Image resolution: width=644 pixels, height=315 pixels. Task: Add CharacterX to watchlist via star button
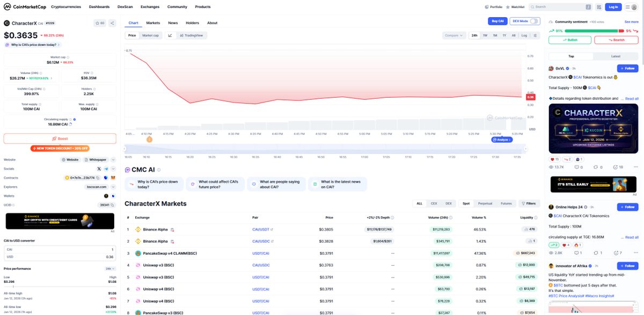click(100, 23)
